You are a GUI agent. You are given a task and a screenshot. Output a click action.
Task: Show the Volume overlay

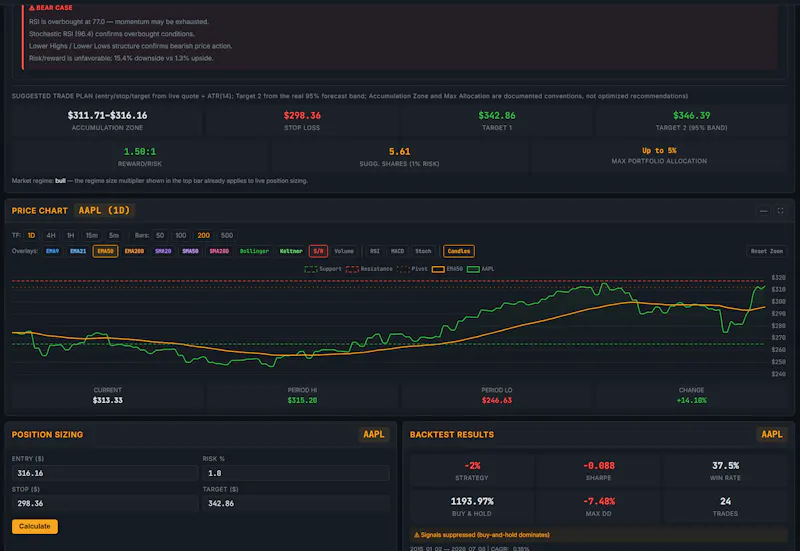click(x=344, y=251)
